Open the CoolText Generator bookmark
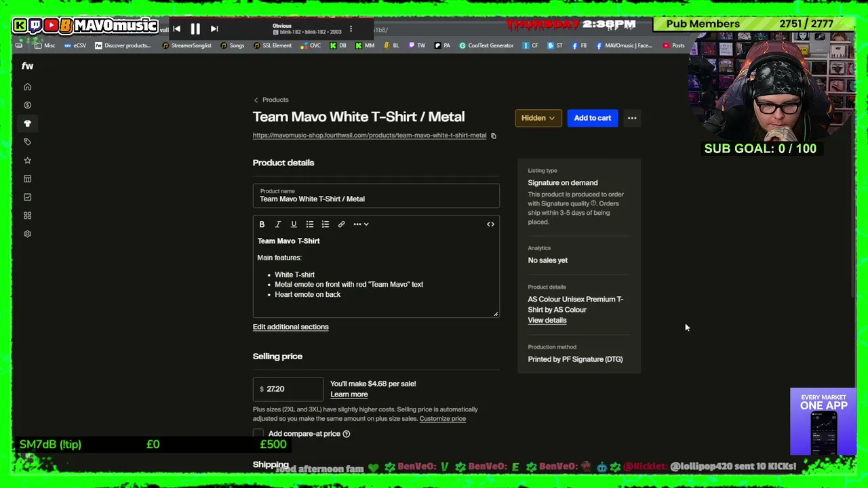The image size is (868, 488). coord(486,45)
